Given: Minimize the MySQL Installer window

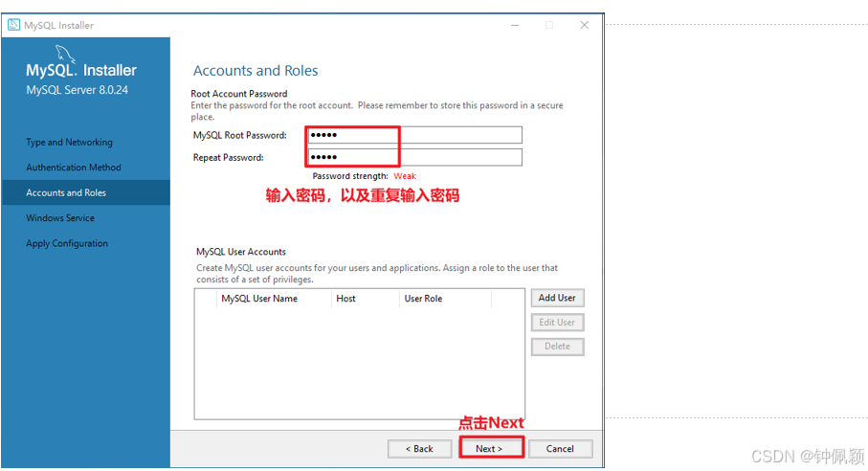Looking at the screenshot, I should [515, 25].
